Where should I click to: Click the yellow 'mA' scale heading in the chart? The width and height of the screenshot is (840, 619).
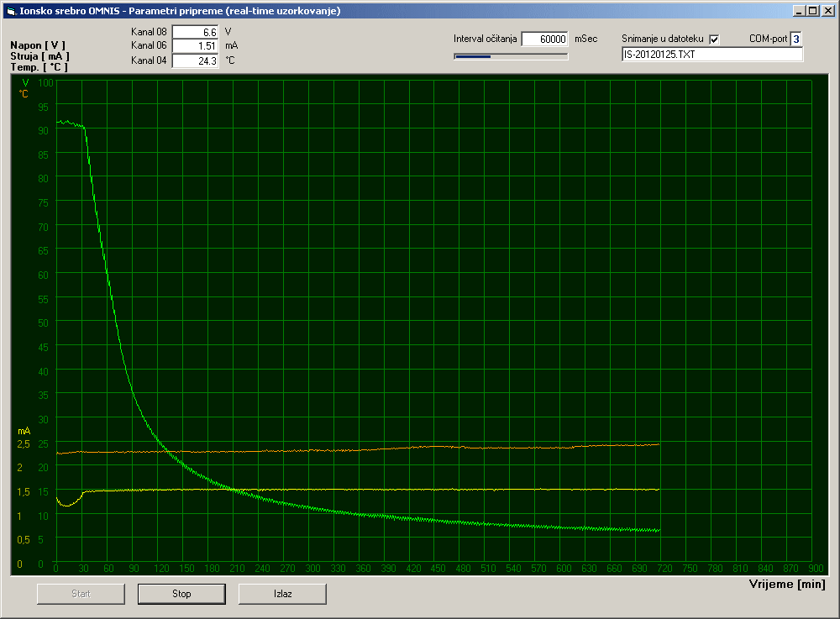24,431
